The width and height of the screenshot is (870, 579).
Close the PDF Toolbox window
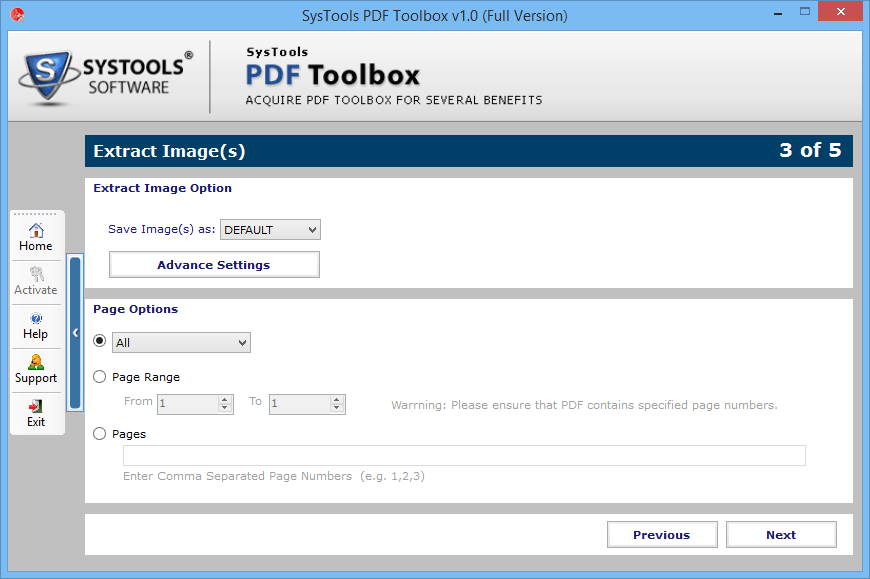tap(841, 12)
